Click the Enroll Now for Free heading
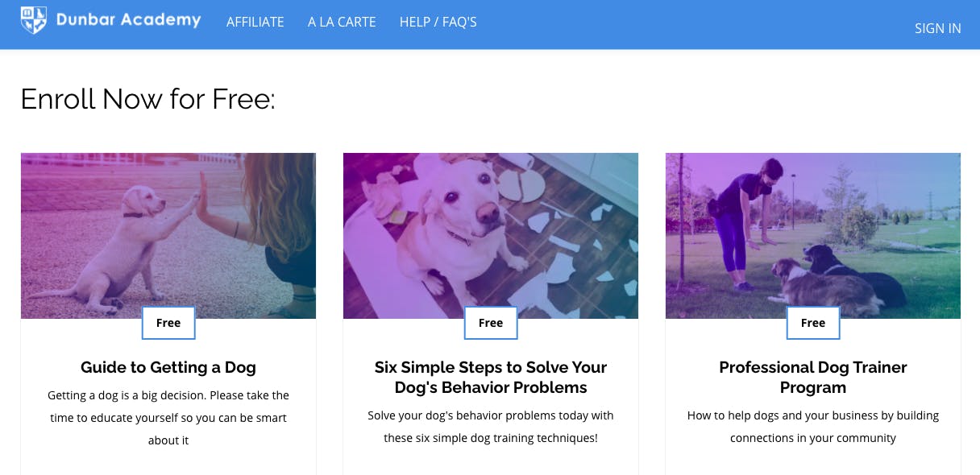This screenshot has width=980, height=475. click(147, 99)
